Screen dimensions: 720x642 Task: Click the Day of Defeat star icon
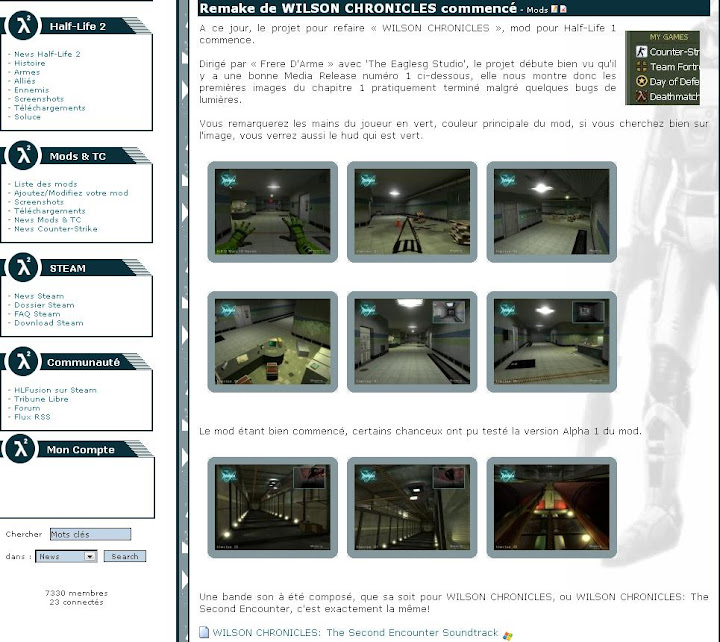(641, 81)
